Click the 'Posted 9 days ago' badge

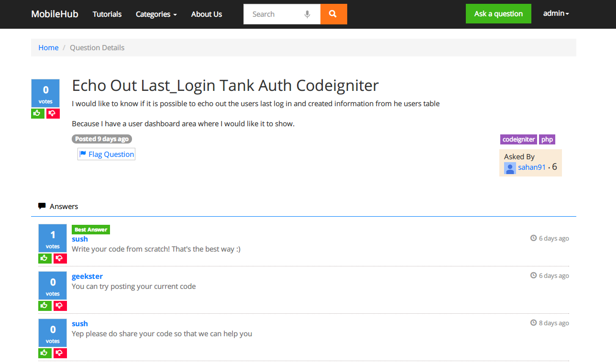pyautogui.click(x=102, y=139)
